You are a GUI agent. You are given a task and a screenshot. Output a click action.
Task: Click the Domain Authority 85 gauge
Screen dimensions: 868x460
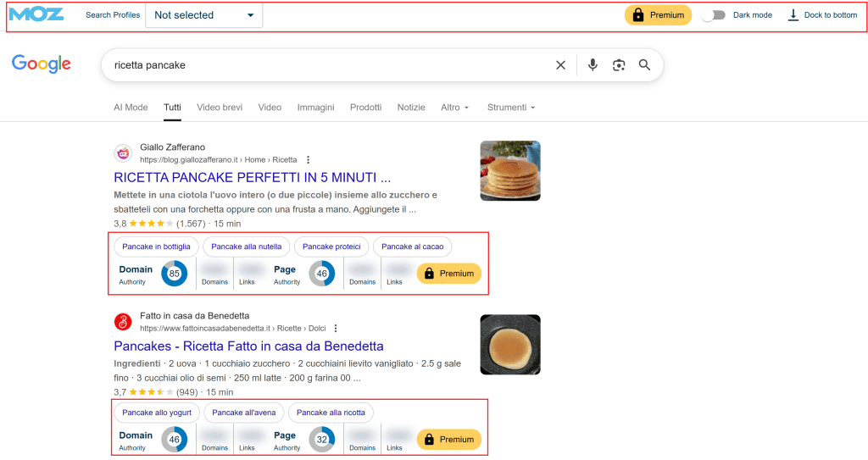175,274
